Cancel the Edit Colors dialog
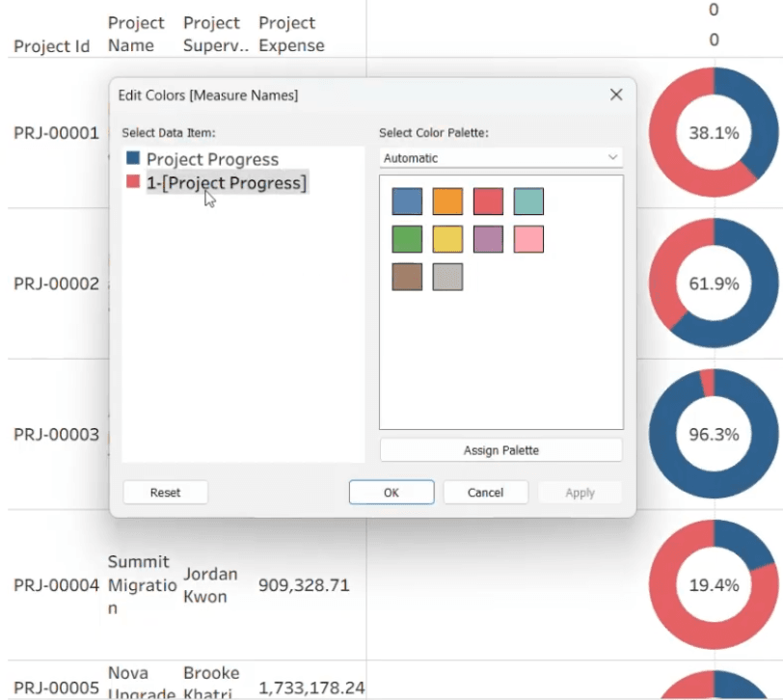This screenshot has height=700, width=783. pyautogui.click(x=485, y=493)
